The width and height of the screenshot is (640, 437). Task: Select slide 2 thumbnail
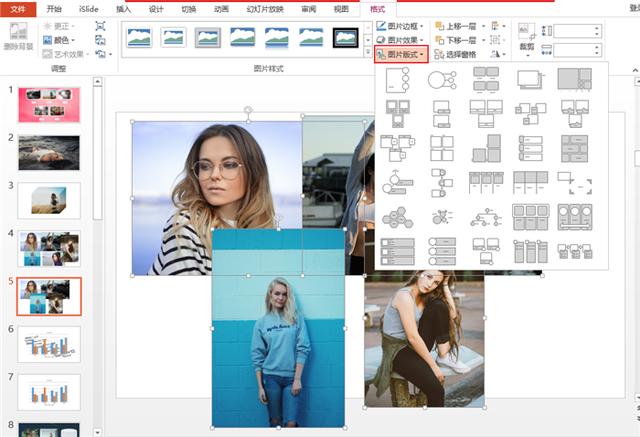(x=49, y=153)
